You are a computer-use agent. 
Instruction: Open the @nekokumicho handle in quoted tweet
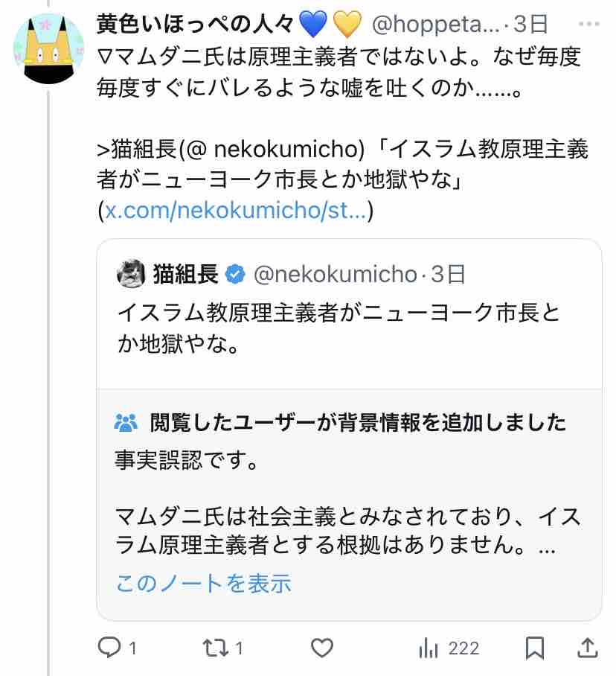[x=336, y=275]
